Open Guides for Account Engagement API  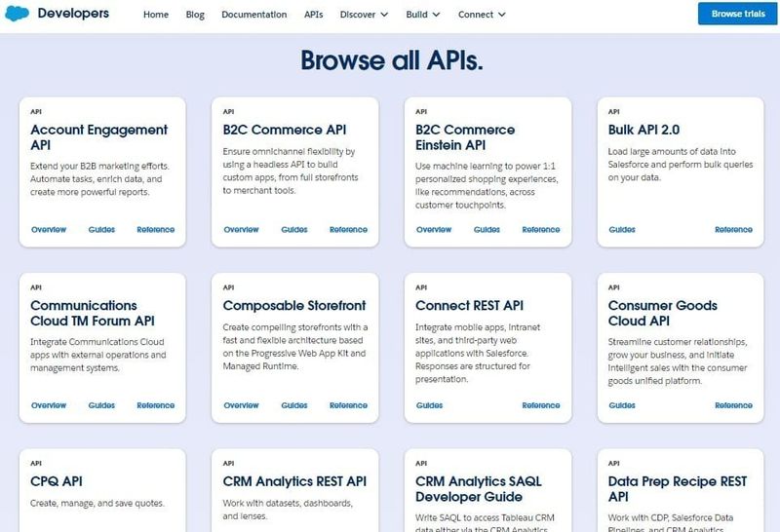tap(101, 230)
